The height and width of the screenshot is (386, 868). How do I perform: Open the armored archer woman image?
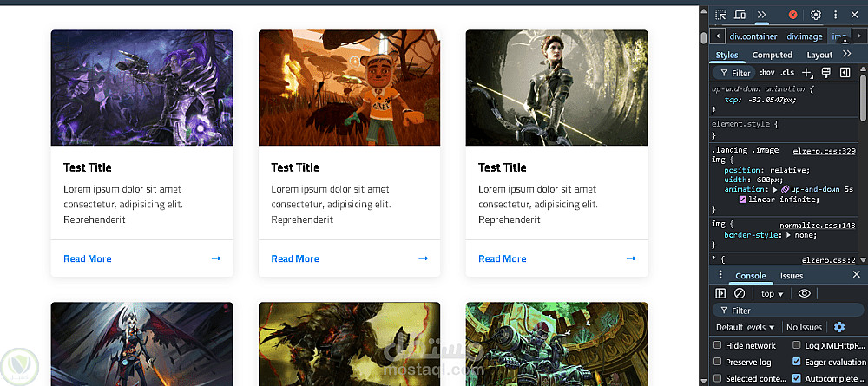pyautogui.click(x=557, y=88)
